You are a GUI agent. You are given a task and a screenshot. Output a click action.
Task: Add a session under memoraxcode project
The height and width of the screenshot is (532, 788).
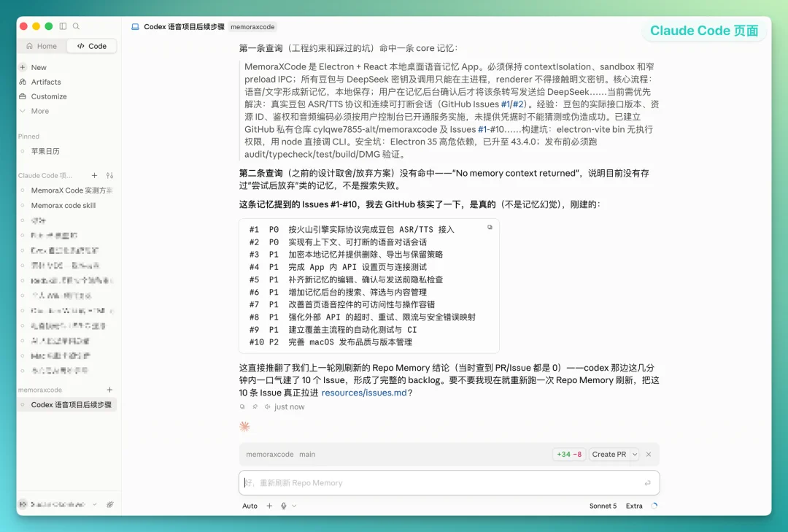(x=109, y=390)
